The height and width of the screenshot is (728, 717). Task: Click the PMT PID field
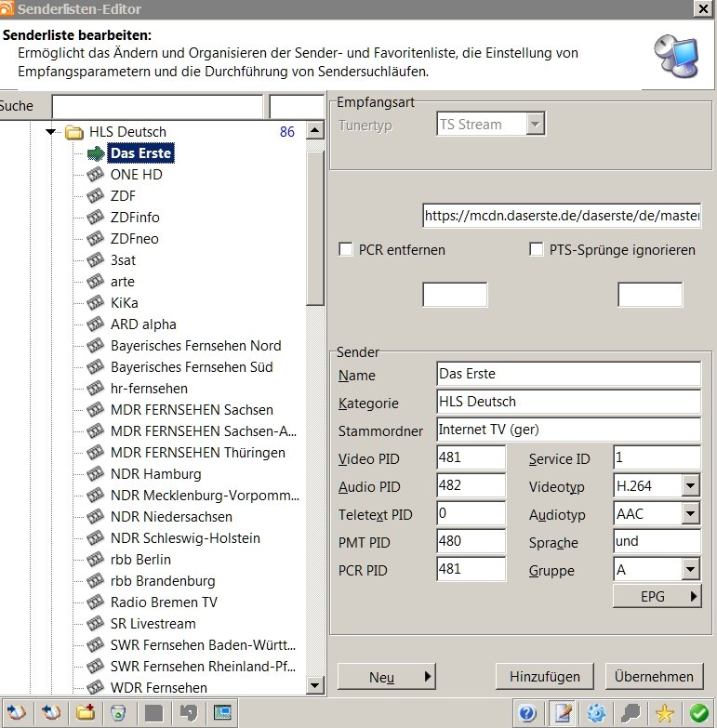pos(471,541)
